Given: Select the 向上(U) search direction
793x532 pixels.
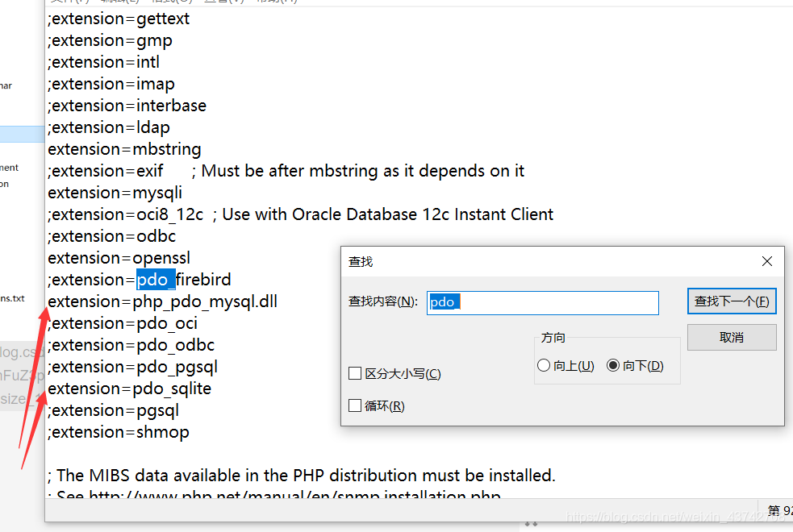Looking at the screenshot, I should [x=544, y=365].
